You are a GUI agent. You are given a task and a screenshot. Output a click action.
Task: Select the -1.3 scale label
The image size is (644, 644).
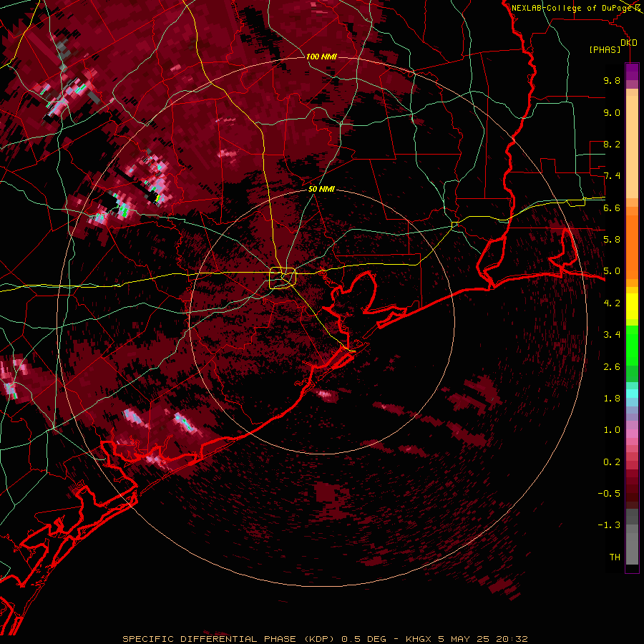click(x=609, y=525)
